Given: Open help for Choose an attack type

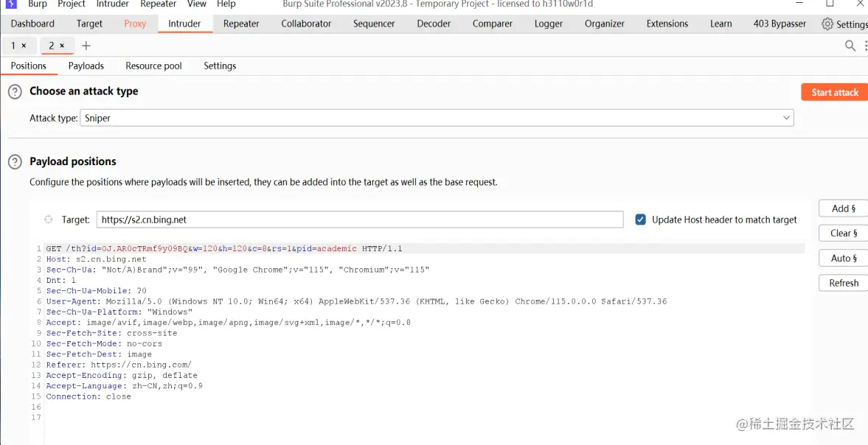Looking at the screenshot, I should (15, 92).
